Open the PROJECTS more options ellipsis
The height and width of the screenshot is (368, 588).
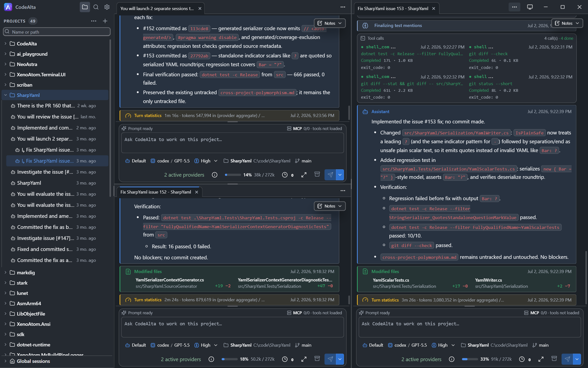pos(94,21)
